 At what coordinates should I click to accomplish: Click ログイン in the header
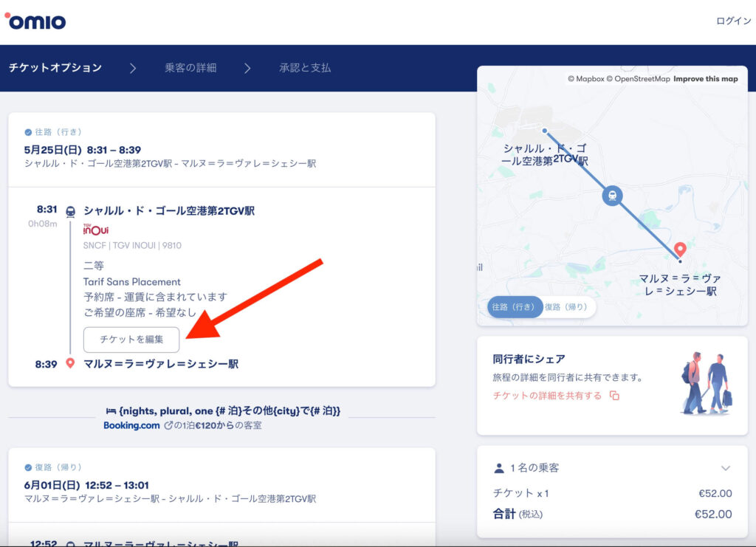[x=733, y=21]
